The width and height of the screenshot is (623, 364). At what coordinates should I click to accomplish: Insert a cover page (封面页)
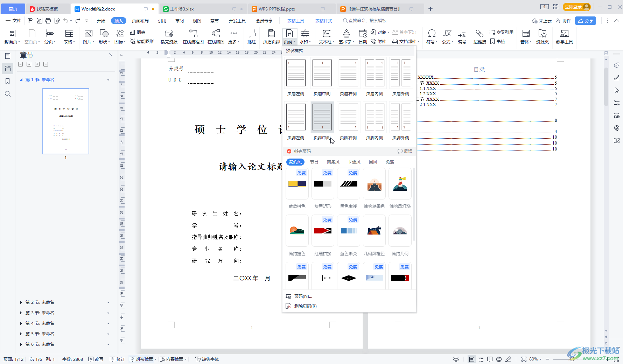(x=12, y=37)
